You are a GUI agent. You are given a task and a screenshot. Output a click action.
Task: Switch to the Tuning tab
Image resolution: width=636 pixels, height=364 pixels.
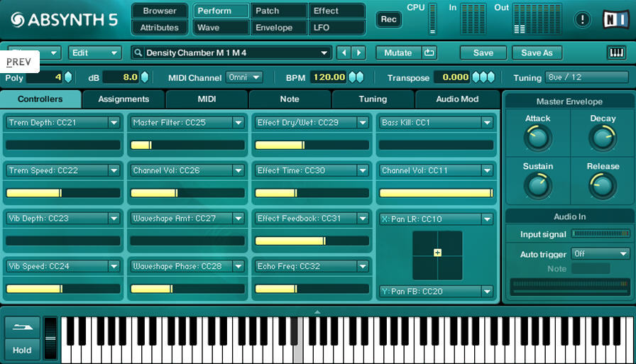pos(373,99)
